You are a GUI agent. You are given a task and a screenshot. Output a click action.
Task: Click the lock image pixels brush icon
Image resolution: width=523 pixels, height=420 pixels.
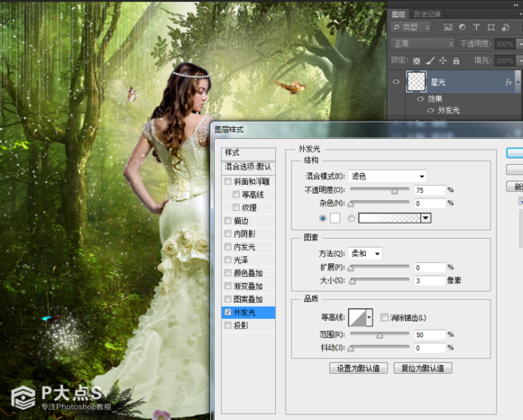tap(430, 60)
